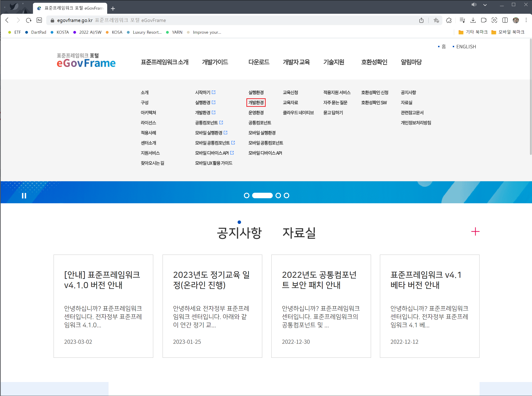Click the bookmark star icon
This screenshot has width=532, height=396.
tap(436, 20)
